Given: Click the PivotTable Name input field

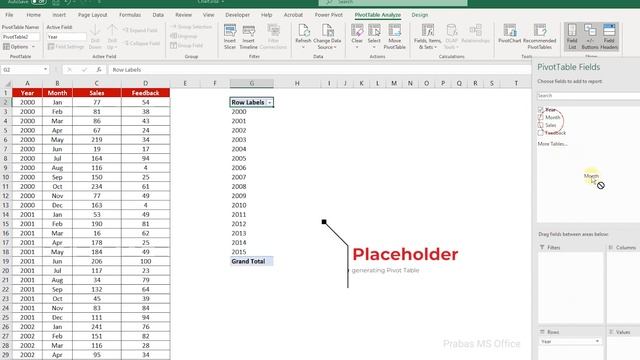Looking at the screenshot, I should (20, 37).
